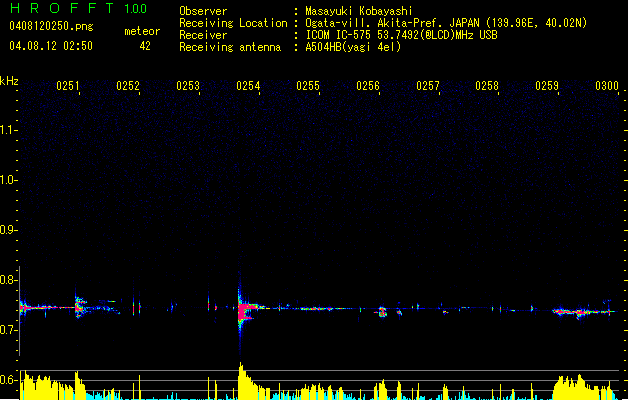Click the 0.6 kHz axis label
The height and width of the screenshot is (400, 629).
tap(7, 380)
